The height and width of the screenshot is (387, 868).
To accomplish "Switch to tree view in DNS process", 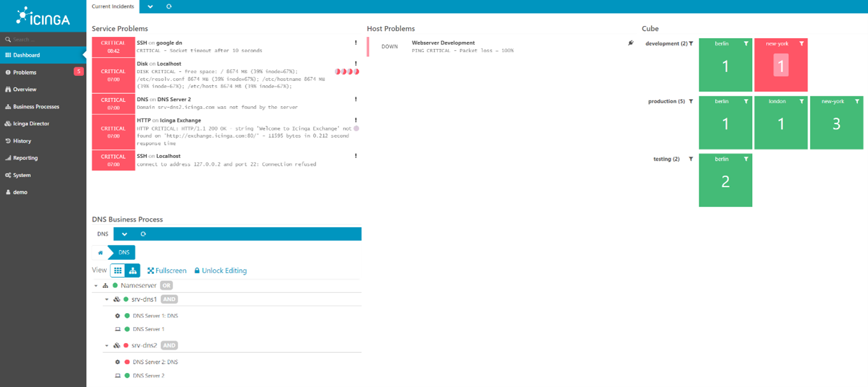I will 132,271.
